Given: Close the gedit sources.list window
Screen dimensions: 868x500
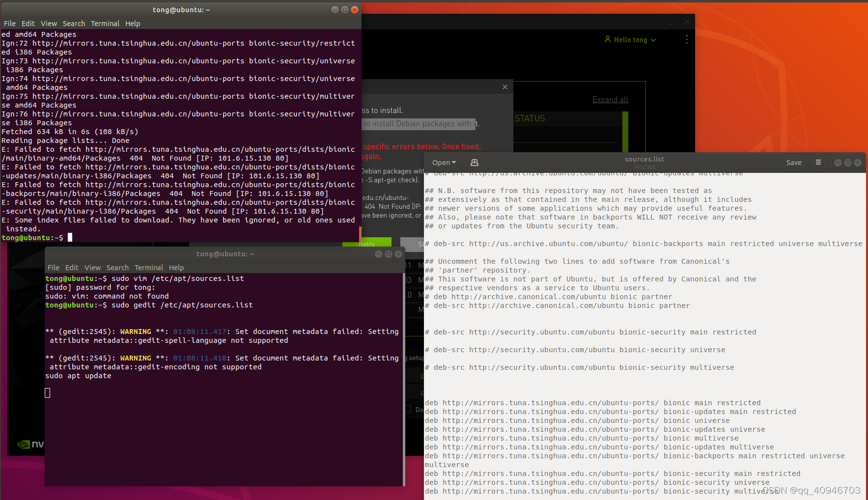Looking at the screenshot, I should pyautogui.click(x=858, y=163).
